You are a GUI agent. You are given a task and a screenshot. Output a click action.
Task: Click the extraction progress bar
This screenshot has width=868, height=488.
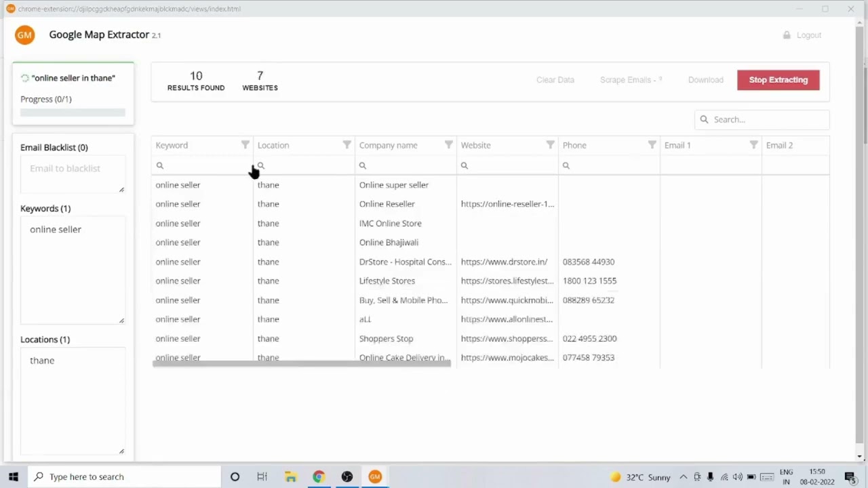click(x=73, y=113)
